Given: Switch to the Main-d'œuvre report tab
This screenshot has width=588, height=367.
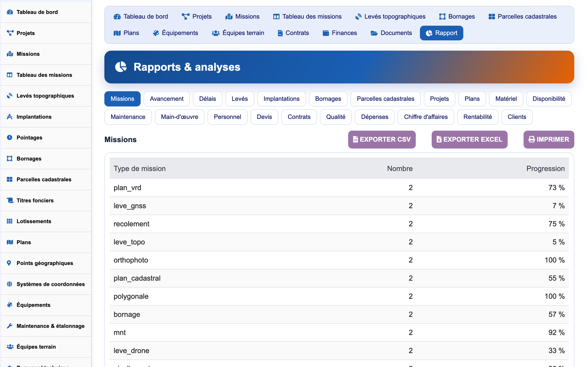Looking at the screenshot, I should click(179, 117).
